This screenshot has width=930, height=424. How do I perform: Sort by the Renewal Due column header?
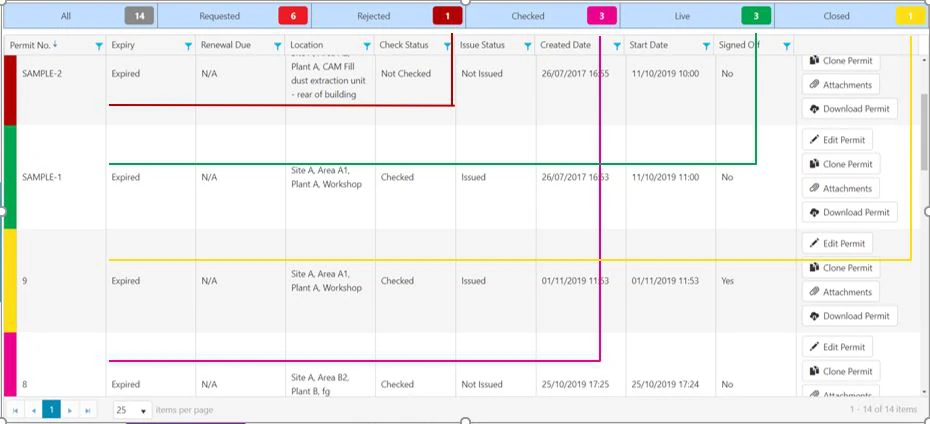(x=225, y=45)
